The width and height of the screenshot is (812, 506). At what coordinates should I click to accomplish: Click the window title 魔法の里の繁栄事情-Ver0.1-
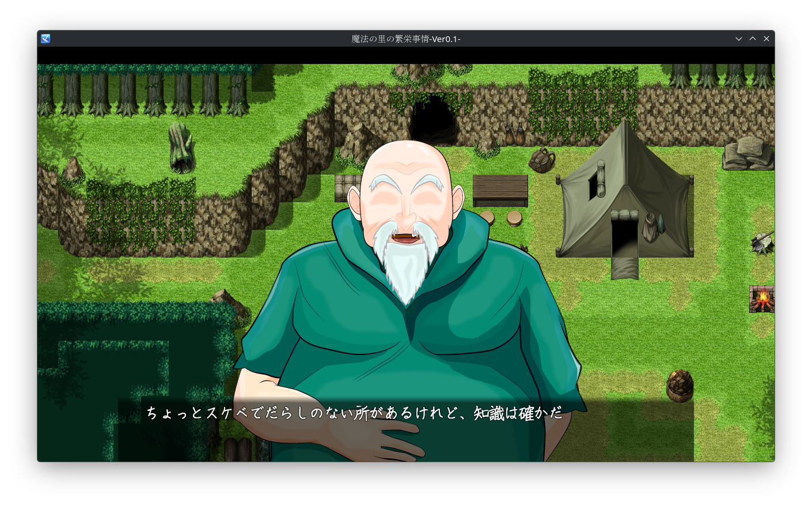[x=406, y=39]
